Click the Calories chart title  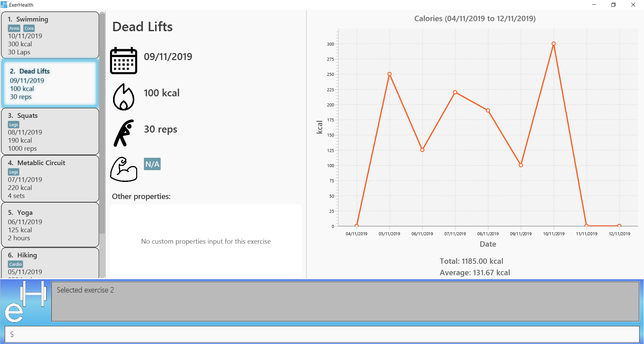tap(475, 18)
